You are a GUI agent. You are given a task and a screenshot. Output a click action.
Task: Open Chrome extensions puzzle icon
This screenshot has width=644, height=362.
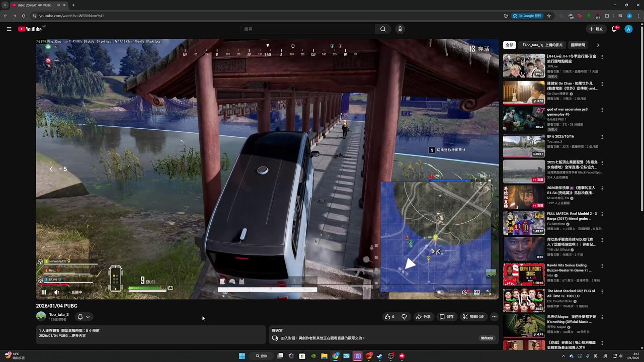coord(607,16)
